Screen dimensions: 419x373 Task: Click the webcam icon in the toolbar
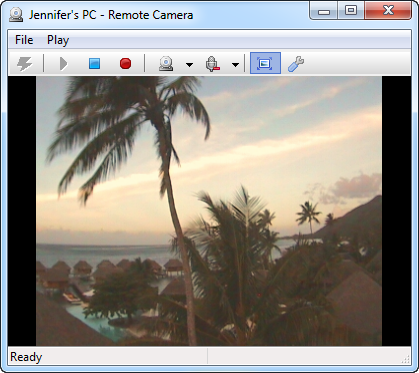166,63
